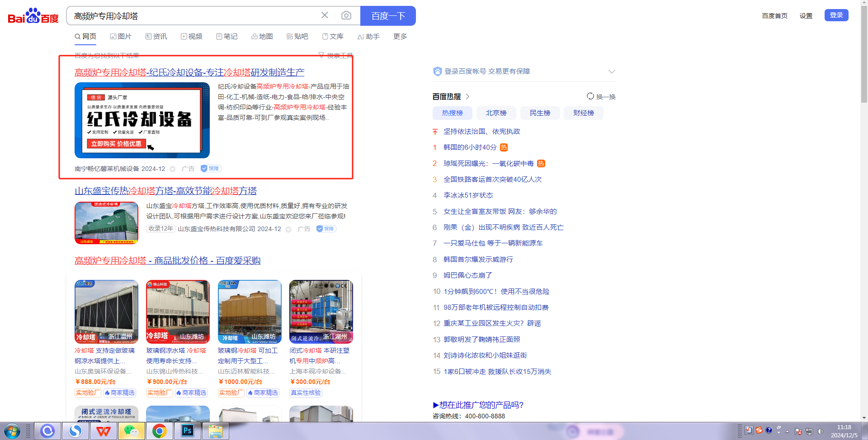Select the 北京榜 hot list tab

[x=496, y=113]
